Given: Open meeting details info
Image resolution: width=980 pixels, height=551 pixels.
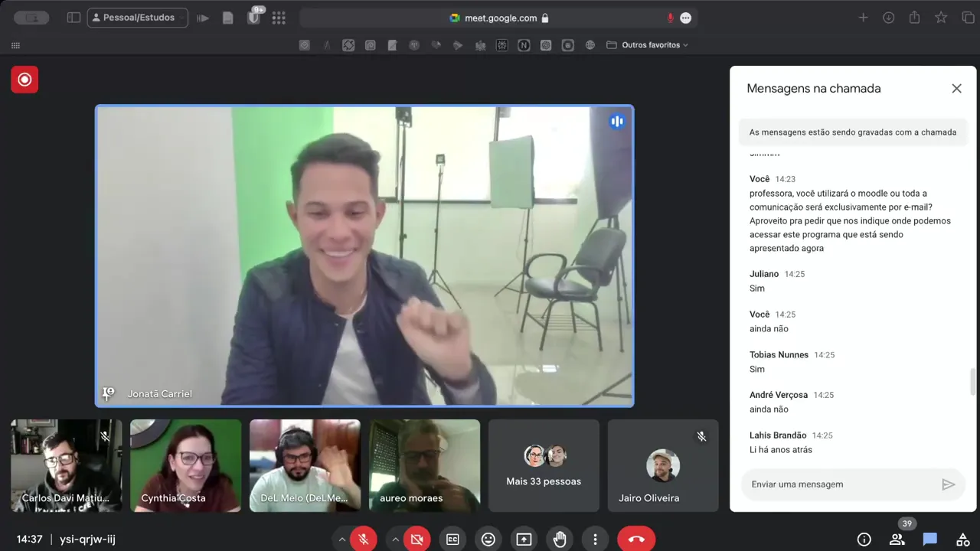Looking at the screenshot, I should pos(864,540).
